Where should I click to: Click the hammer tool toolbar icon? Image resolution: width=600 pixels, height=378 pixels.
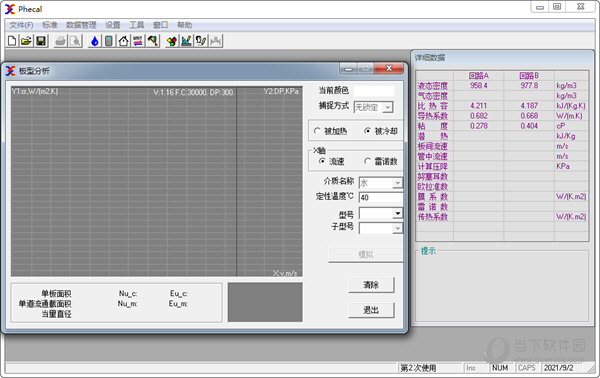click(x=153, y=41)
